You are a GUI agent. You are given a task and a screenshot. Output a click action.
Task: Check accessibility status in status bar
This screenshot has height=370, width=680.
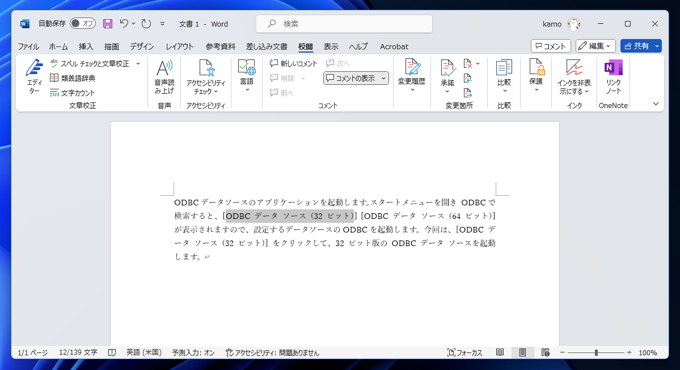(x=272, y=353)
